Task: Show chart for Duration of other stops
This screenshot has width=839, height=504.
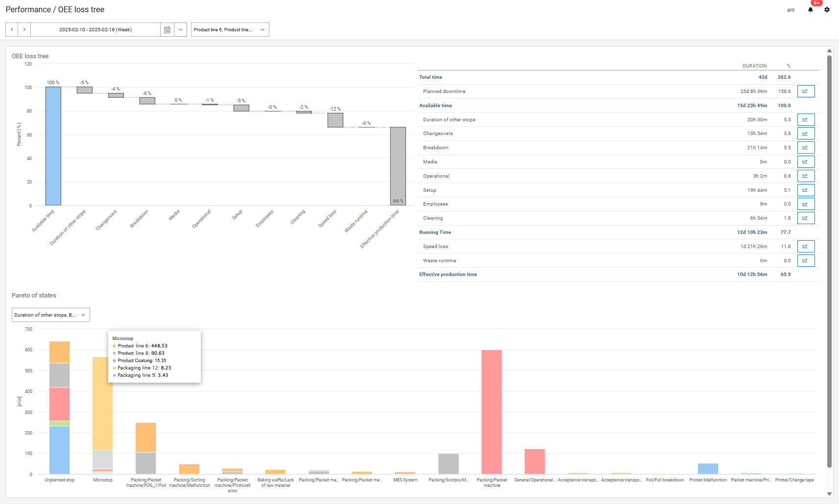Action: (806, 119)
